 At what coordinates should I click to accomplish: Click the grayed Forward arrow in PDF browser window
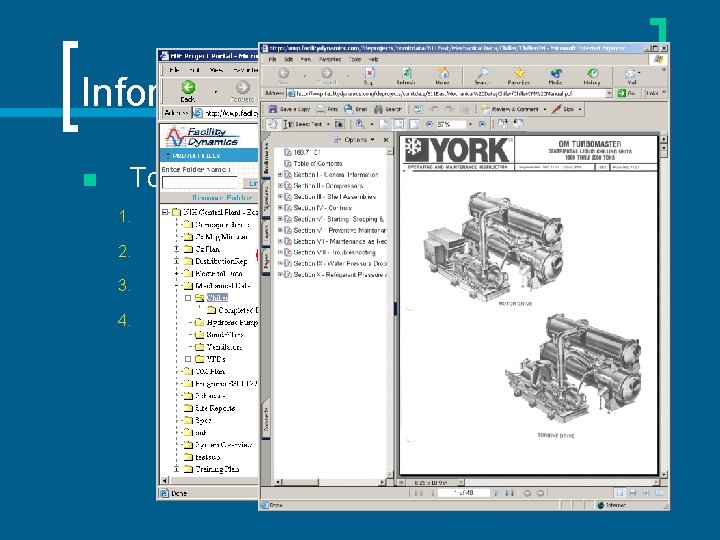[326, 73]
